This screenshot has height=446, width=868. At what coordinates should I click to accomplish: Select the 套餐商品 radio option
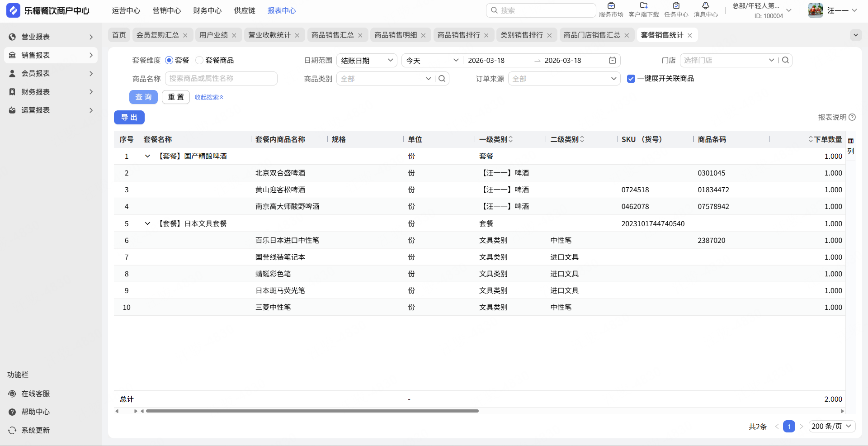[x=199, y=60]
